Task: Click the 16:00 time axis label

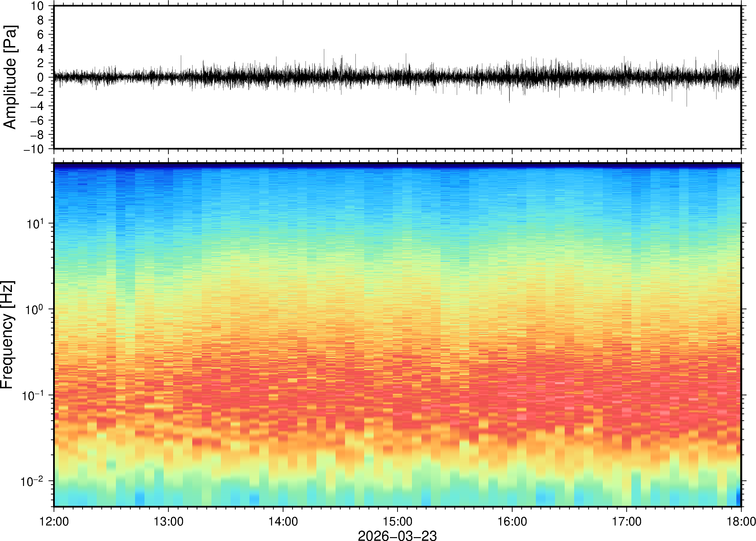Action: [512, 521]
